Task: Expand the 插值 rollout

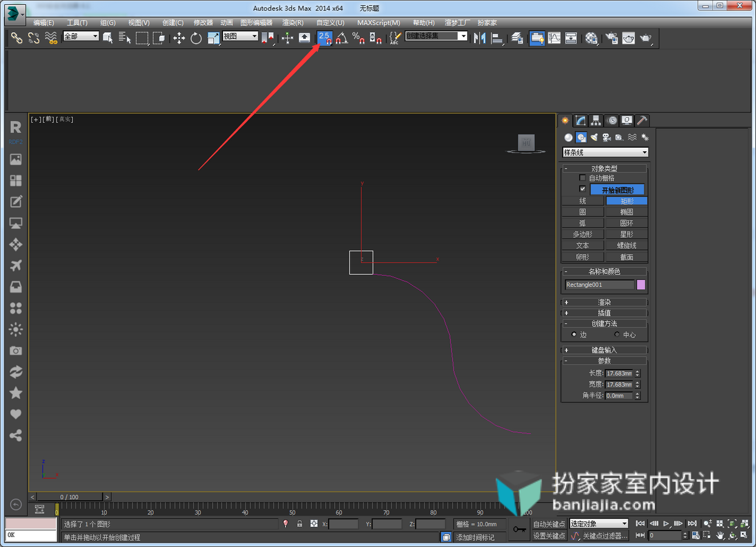Action: (605, 312)
